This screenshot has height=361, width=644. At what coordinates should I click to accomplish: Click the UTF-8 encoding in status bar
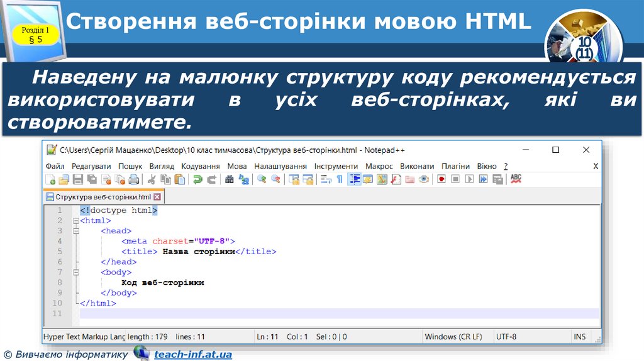point(506,336)
